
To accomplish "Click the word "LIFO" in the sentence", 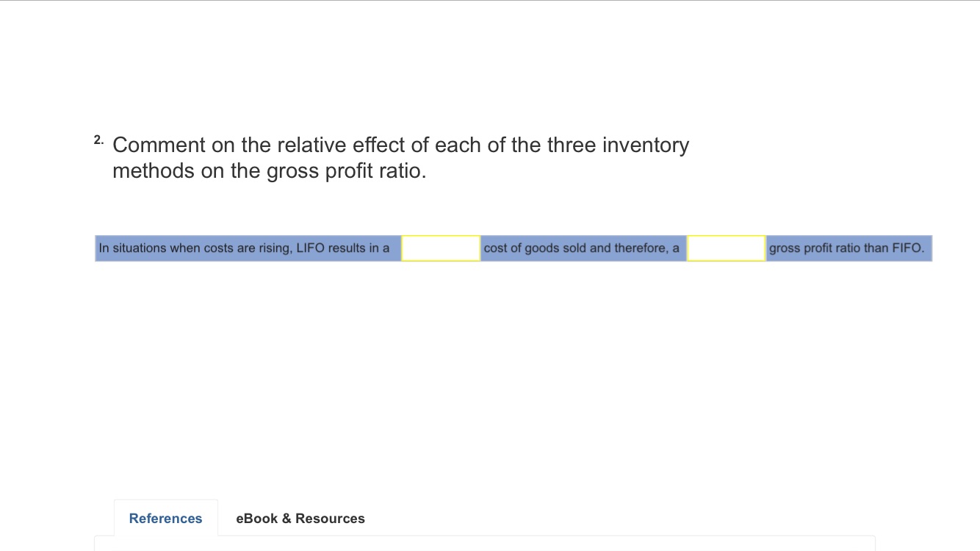I will click(310, 248).
